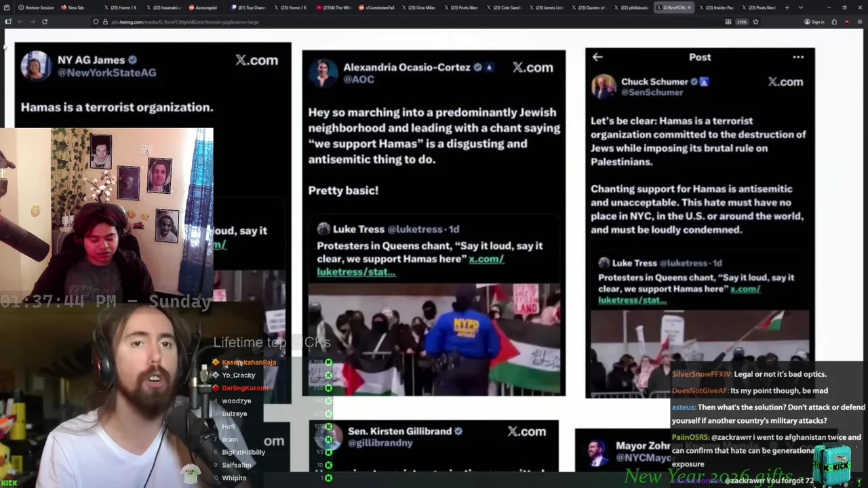Viewport: 868px width, 488px height.
Task: Click the back arrow on Schumer post
Action: coord(597,57)
